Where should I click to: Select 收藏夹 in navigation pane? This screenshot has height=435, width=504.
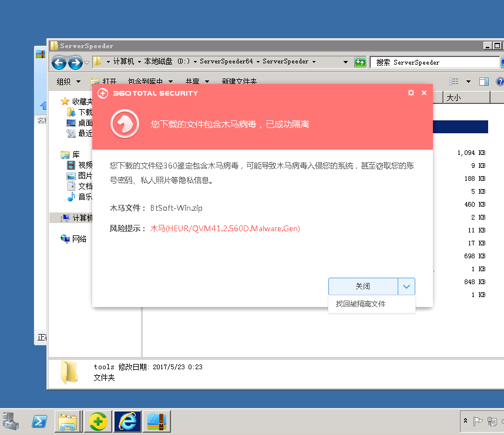point(76,102)
